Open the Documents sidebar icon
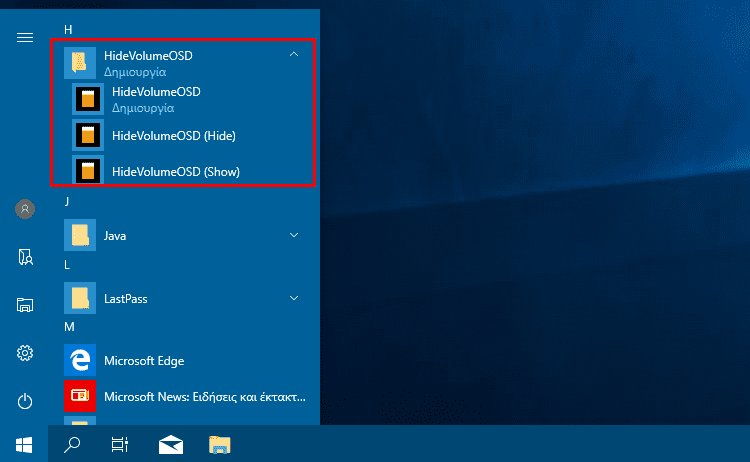This screenshot has width=750, height=462. click(x=25, y=257)
